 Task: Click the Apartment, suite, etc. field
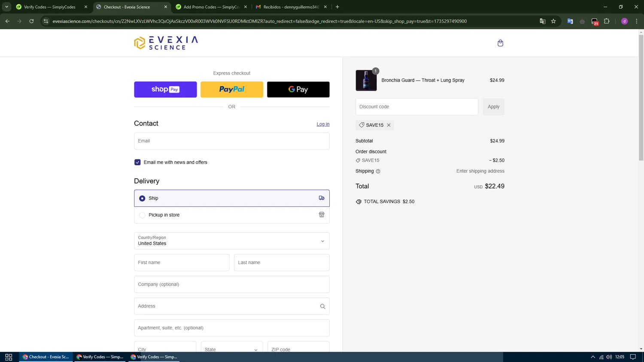click(232, 328)
